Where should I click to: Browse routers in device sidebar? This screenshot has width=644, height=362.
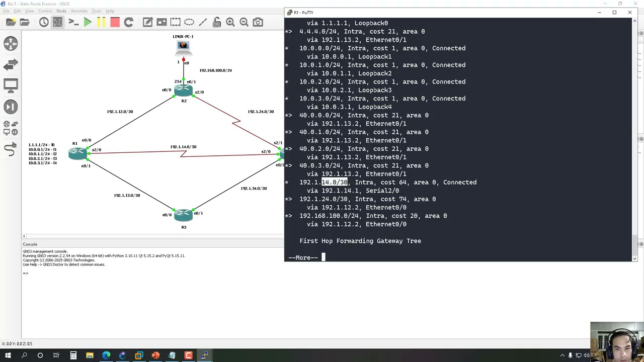point(11,44)
